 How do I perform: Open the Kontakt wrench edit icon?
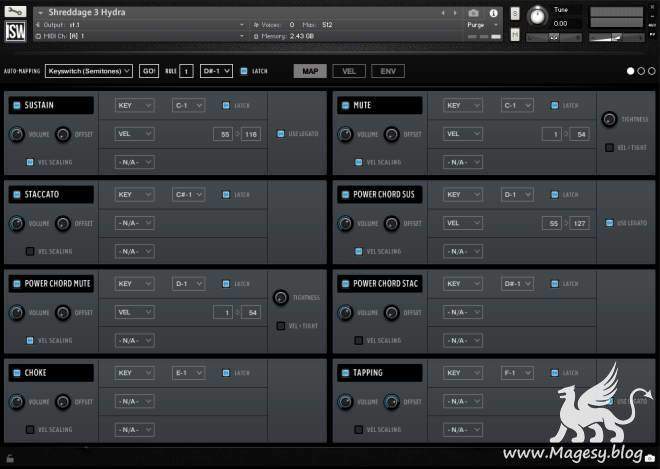coord(15,11)
